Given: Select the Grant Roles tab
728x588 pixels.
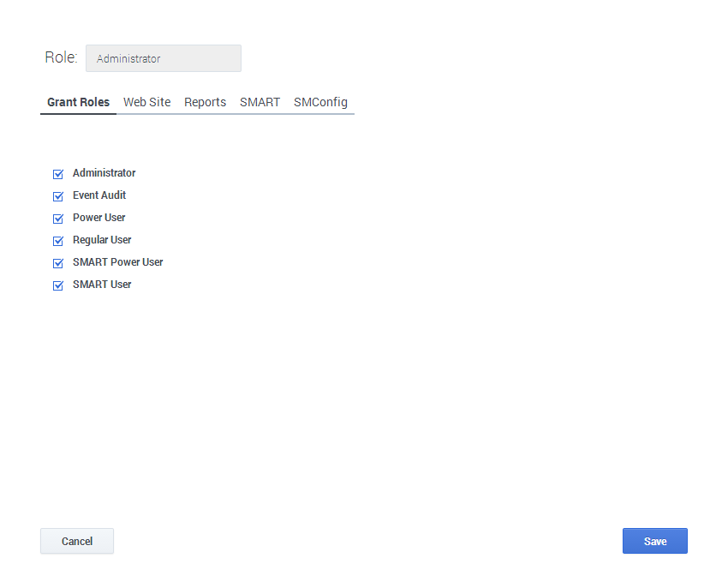Looking at the screenshot, I should click(78, 102).
